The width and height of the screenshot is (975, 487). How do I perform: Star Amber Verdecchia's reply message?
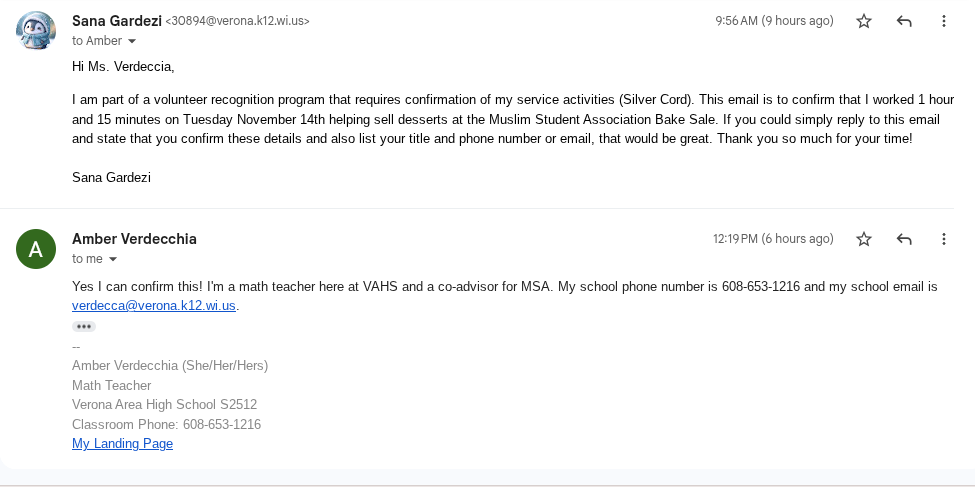coord(864,239)
